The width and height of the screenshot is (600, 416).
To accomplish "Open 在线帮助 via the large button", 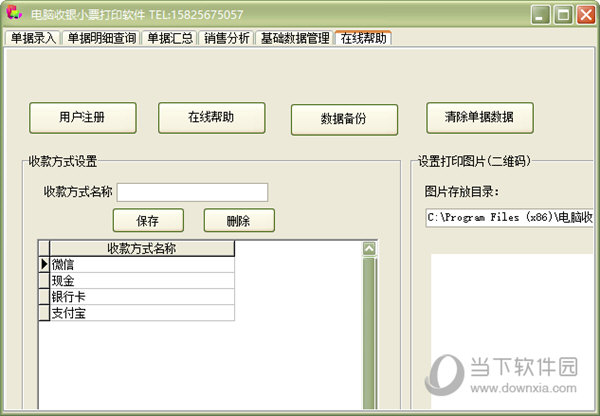I will [x=212, y=117].
